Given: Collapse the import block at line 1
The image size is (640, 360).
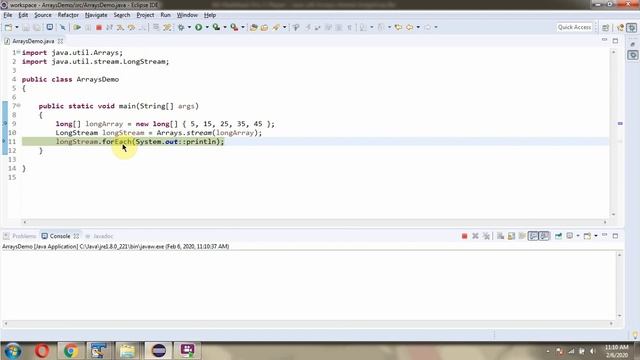Looking at the screenshot, I should pos(18,52).
